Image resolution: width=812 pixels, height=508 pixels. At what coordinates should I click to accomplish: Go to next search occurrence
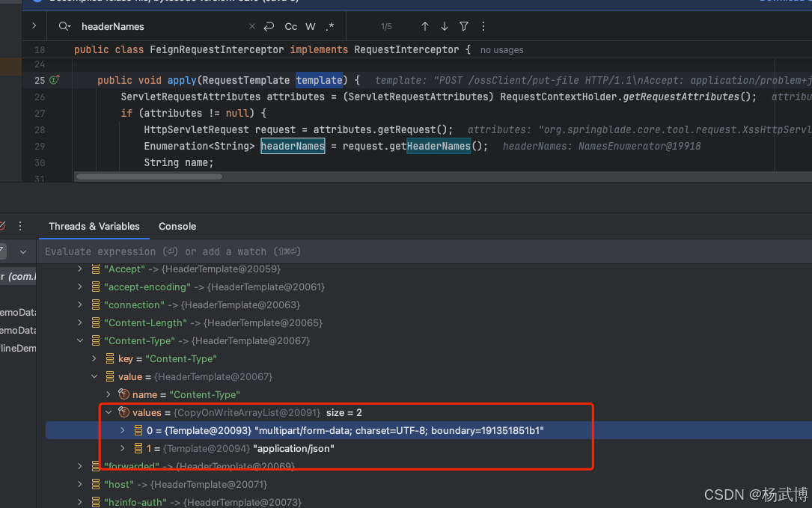click(444, 26)
